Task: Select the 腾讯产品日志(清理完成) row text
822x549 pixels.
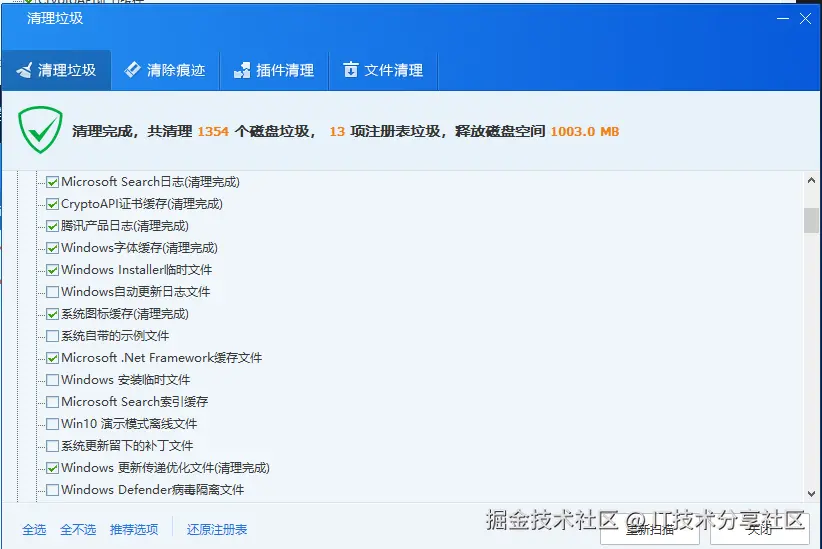Action: point(125,226)
